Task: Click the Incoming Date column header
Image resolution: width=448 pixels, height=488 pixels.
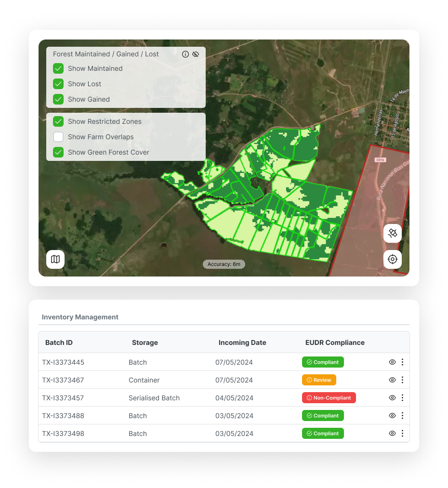Action: (242, 343)
